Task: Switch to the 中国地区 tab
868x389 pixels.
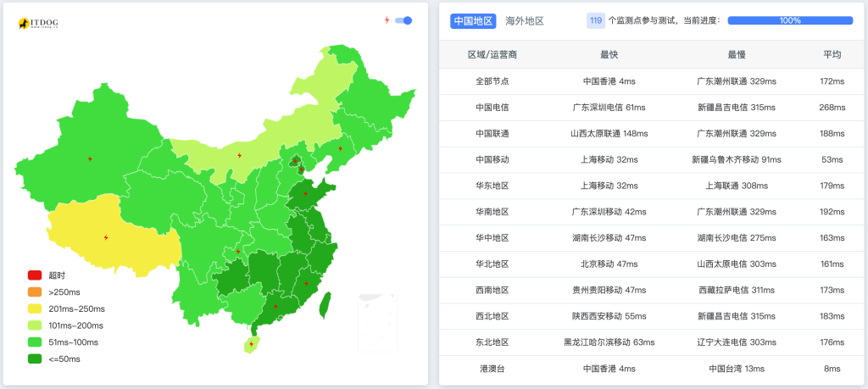Action: [473, 20]
